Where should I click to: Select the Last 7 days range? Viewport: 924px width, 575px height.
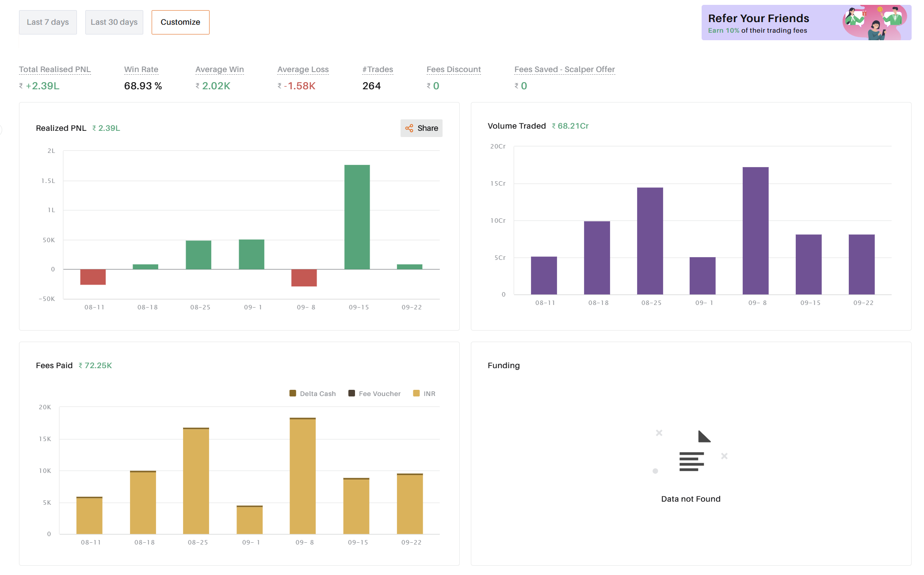coord(48,22)
